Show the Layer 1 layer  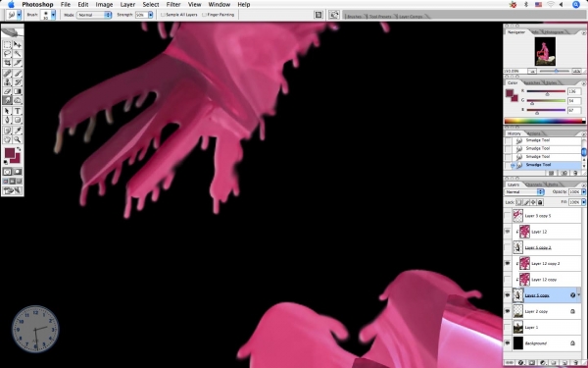coord(508,328)
